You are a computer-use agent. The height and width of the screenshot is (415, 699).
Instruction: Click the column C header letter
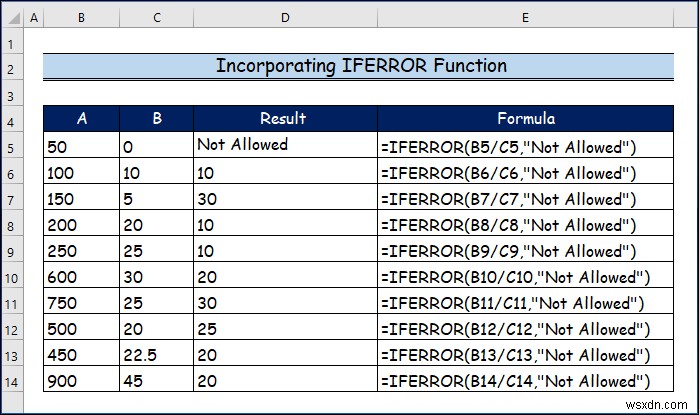click(155, 19)
